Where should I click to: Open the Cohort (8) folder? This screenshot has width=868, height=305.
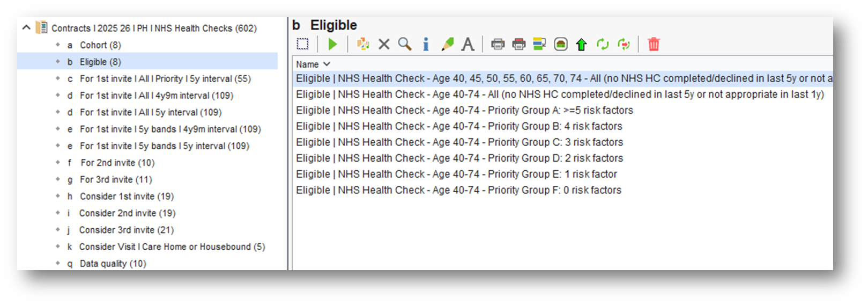(100, 45)
